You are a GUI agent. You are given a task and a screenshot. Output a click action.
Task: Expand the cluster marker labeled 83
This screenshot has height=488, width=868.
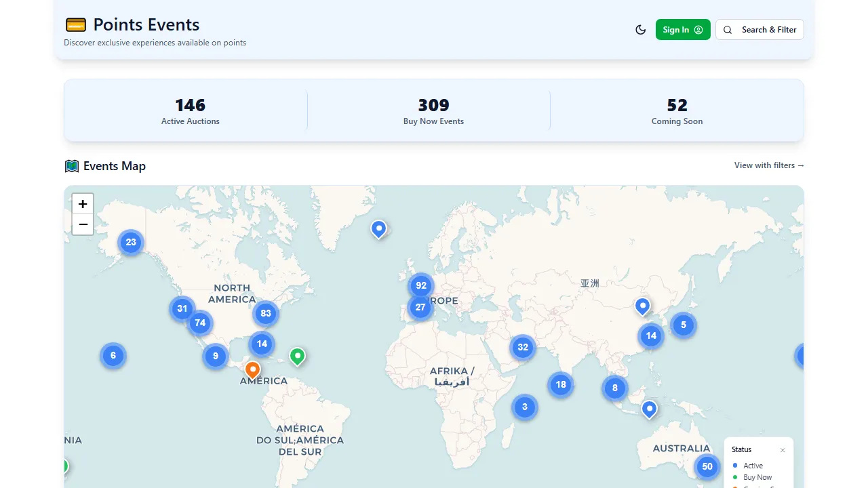[266, 314]
